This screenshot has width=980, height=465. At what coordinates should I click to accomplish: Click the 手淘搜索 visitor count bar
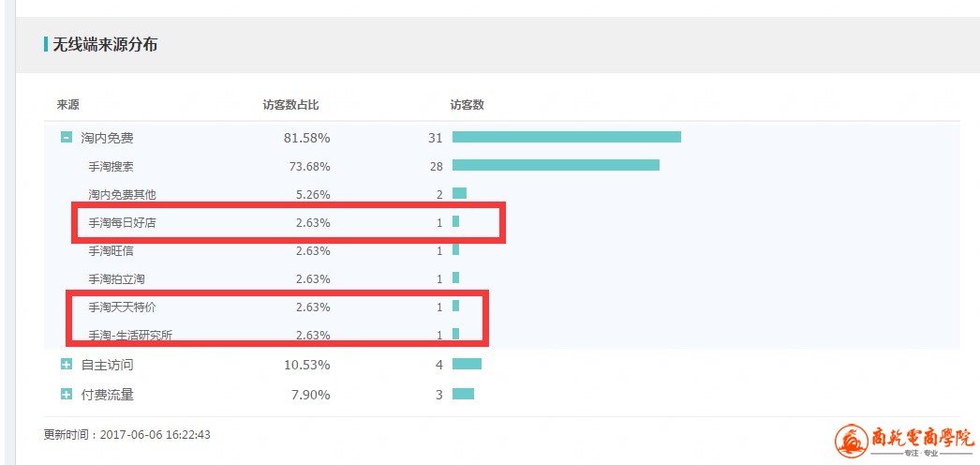556,165
